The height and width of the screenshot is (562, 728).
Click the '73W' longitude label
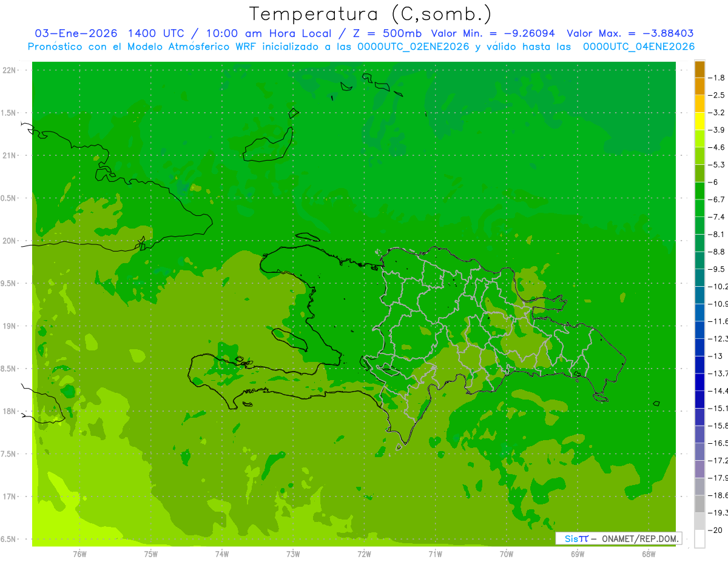coord(293,554)
